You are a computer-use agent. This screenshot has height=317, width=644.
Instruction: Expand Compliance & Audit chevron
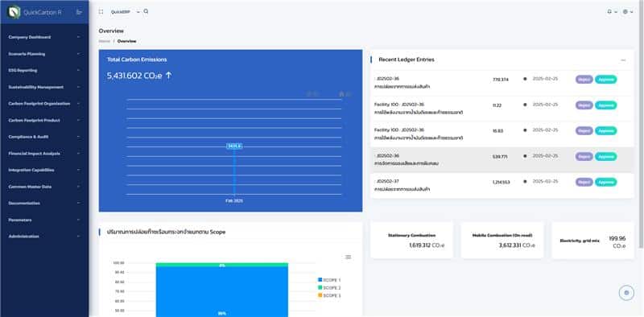click(x=78, y=137)
